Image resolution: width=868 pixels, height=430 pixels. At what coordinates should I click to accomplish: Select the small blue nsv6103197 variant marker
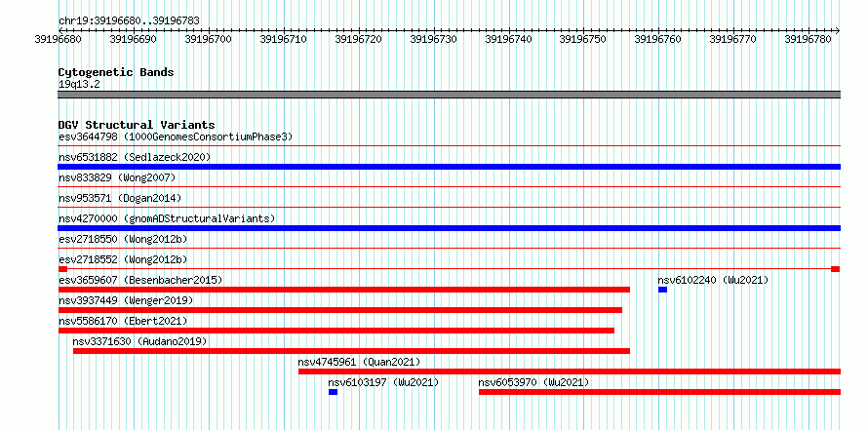tap(333, 392)
